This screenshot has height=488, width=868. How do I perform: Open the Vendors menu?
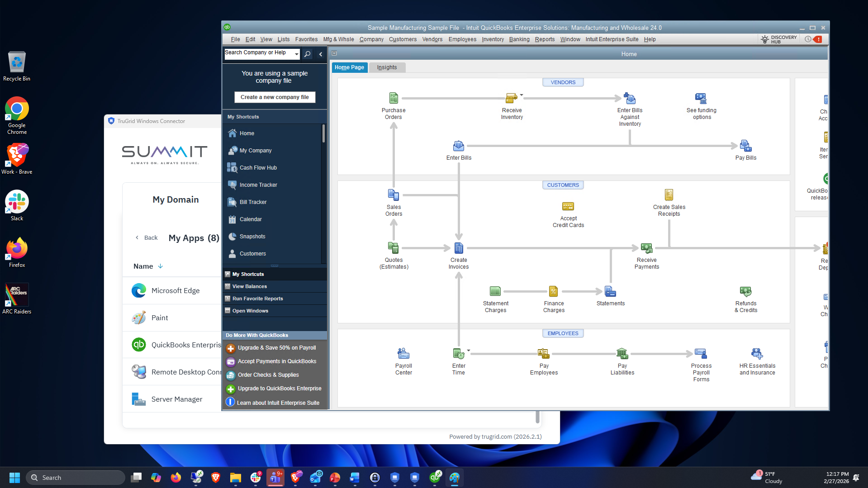pyautogui.click(x=432, y=39)
